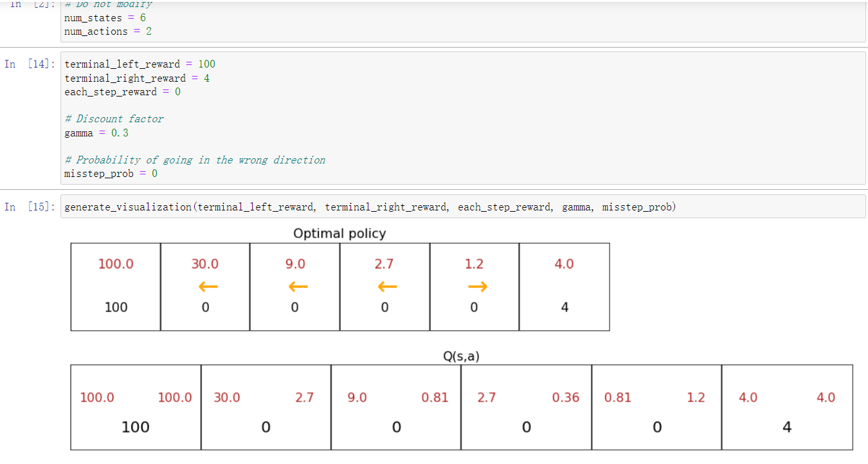This screenshot has height=464, width=868.
Task: Click left 4.0 in Q(s,a) last cell
Action: 748,397
